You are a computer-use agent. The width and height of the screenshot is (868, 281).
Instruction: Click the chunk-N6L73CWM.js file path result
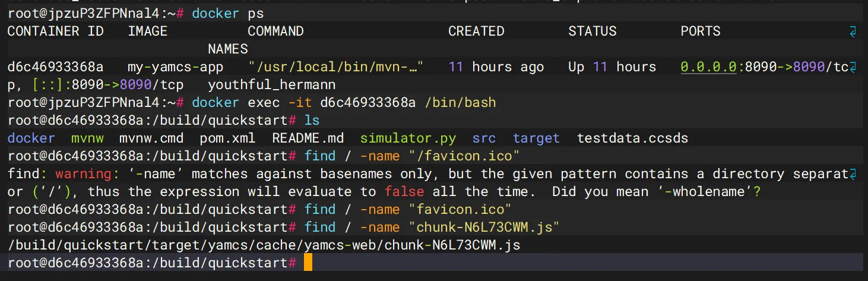click(264, 245)
